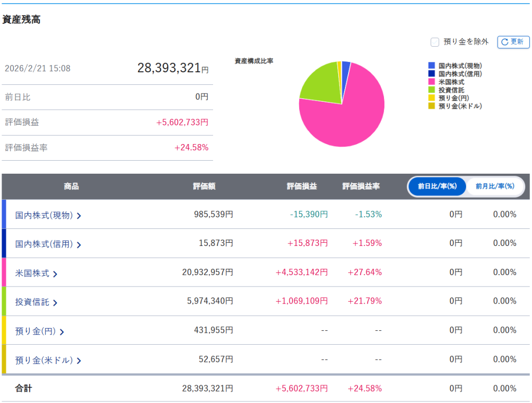Select the 前日比/率(%) toggle option

click(436, 186)
